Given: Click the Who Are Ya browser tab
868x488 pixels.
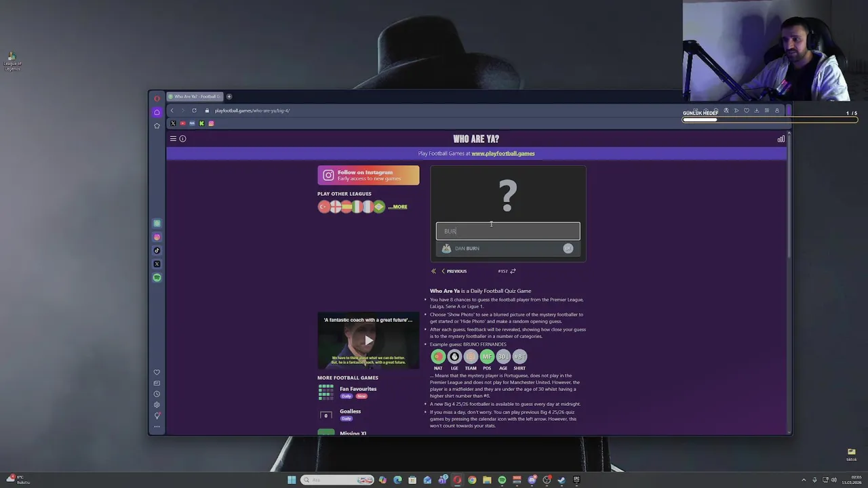Looking at the screenshot, I should (194, 96).
